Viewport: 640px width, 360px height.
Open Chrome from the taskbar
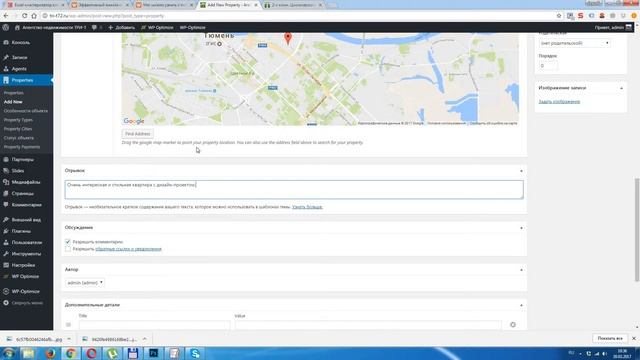coord(71,353)
